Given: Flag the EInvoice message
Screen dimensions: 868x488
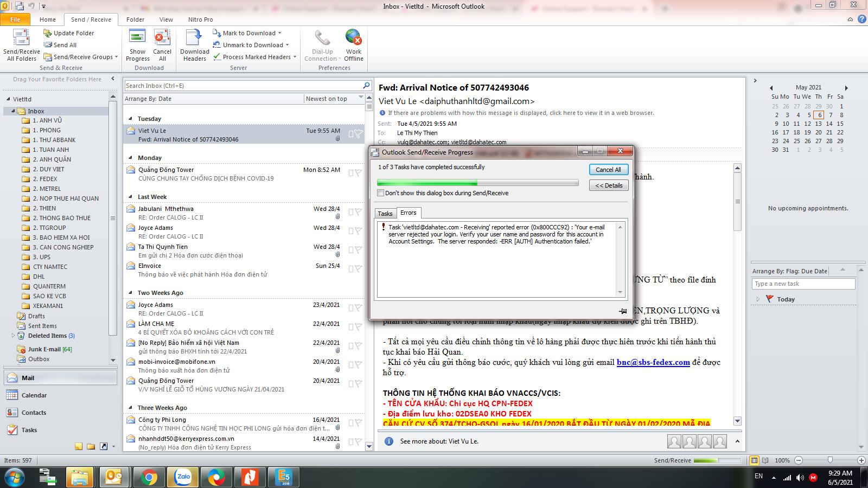Looking at the screenshot, I should pyautogui.click(x=358, y=268).
